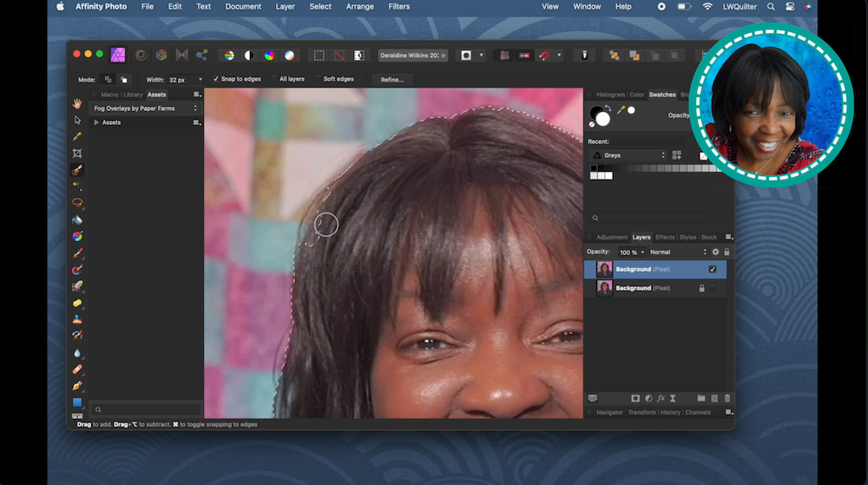Open the layer effects fx icon
Image resolution: width=868 pixels, height=485 pixels.
pyautogui.click(x=661, y=398)
